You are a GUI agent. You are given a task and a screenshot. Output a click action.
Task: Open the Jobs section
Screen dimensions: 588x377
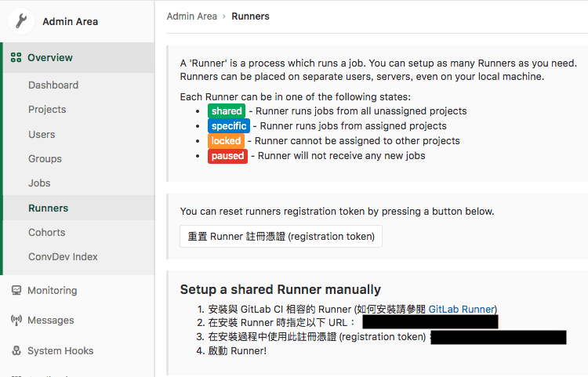click(39, 183)
